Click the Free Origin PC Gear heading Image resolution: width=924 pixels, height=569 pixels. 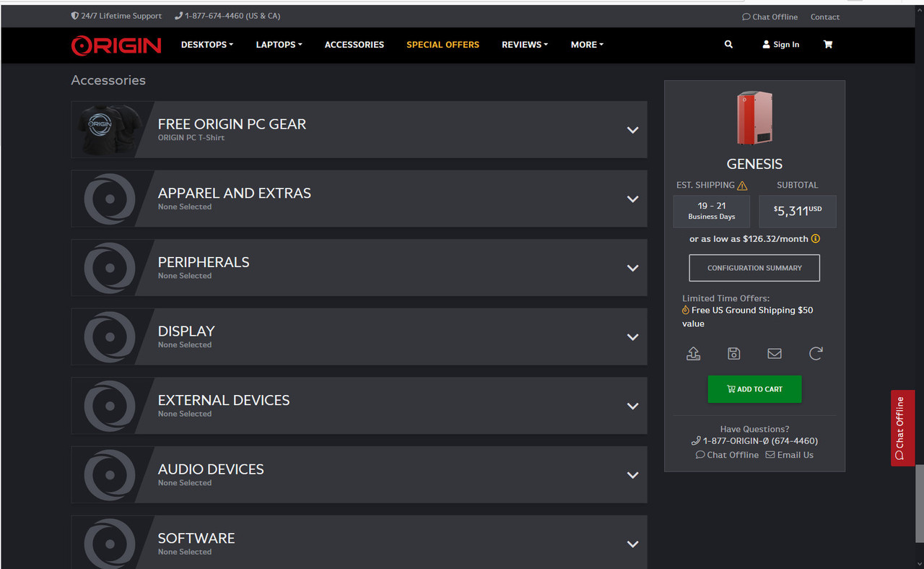(x=232, y=124)
